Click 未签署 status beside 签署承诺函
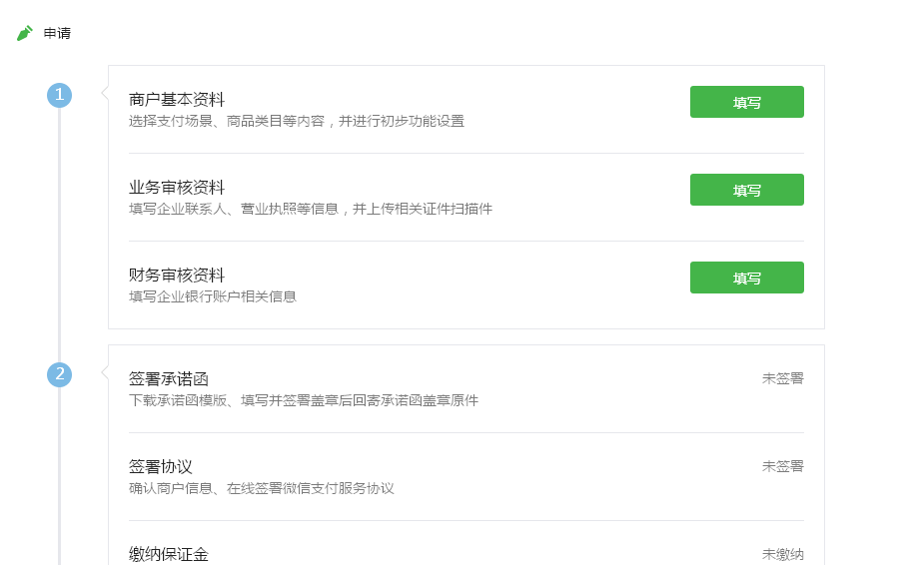Image resolution: width=924 pixels, height=565 pixels. (782, 378)
